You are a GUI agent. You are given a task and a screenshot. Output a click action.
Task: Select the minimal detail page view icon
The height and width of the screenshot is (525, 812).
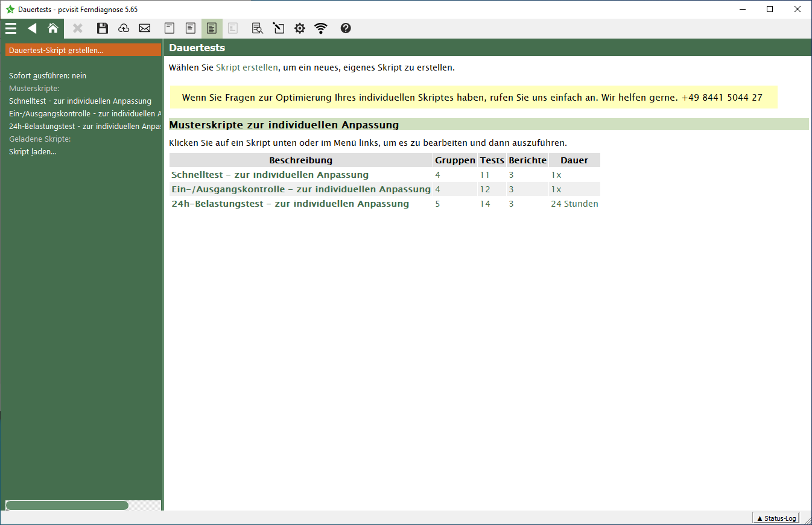tap(170, 28)
